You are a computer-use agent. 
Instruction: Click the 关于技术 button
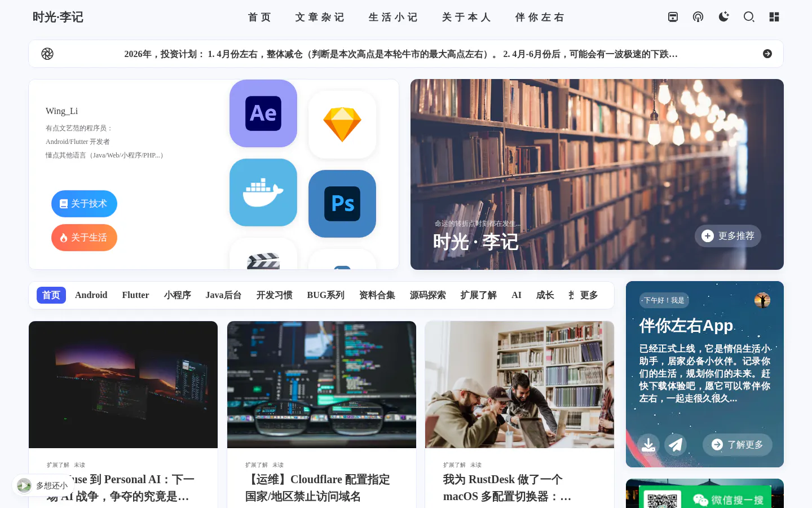(84, 204)
